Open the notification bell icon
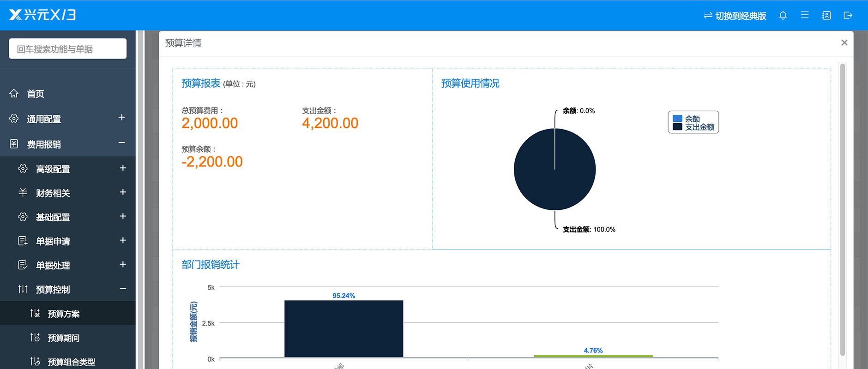868x369 pixels. coord(783,16)
